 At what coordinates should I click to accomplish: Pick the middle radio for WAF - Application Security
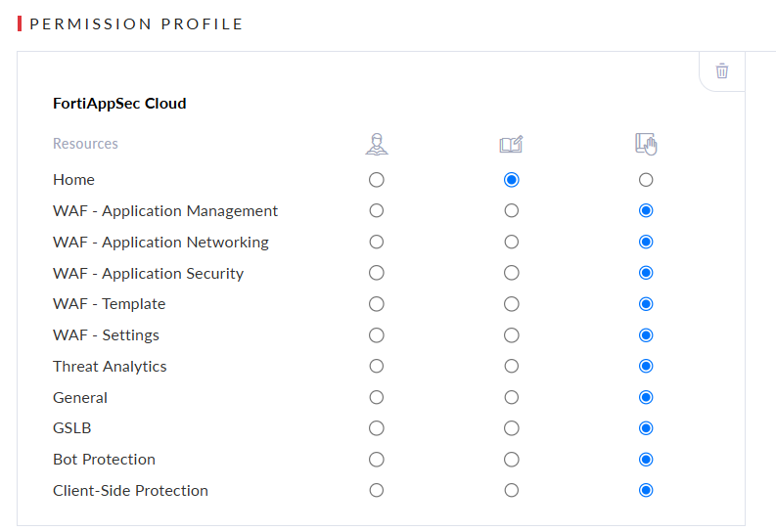click(511, 273)
